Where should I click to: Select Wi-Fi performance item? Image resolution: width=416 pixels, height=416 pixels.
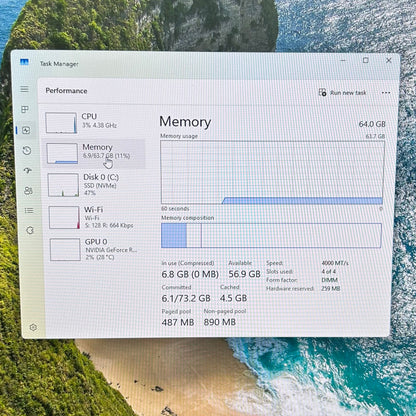tap(97, 217)
